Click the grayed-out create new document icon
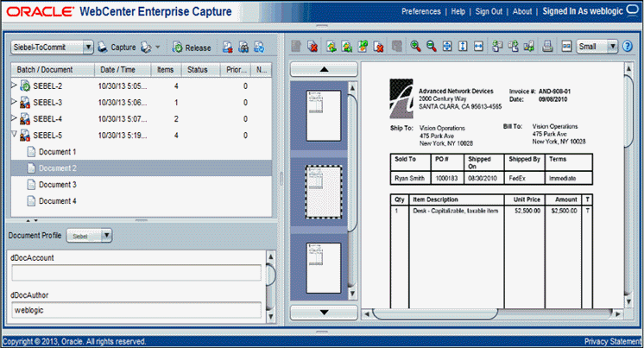The width and height of the screenshot is (644, 348). click(296, 46)
